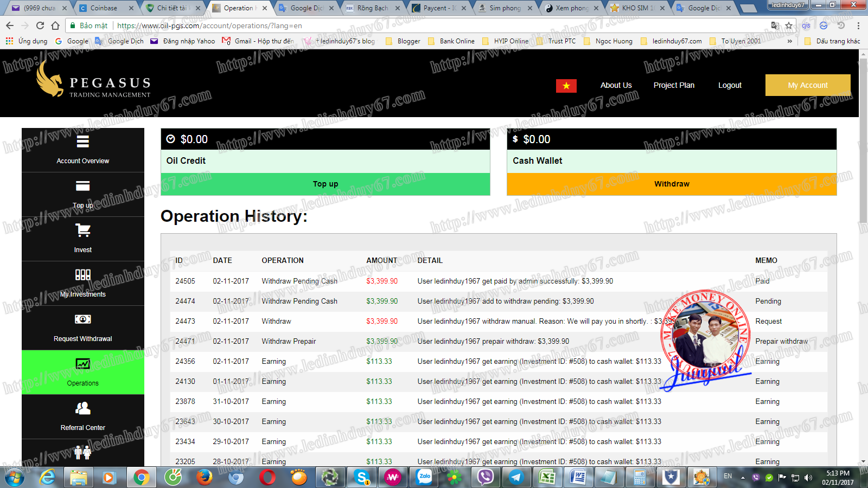The image size is (868, 488).
Task: Open the Google Dich bookmark
Action: coord(120,41)
